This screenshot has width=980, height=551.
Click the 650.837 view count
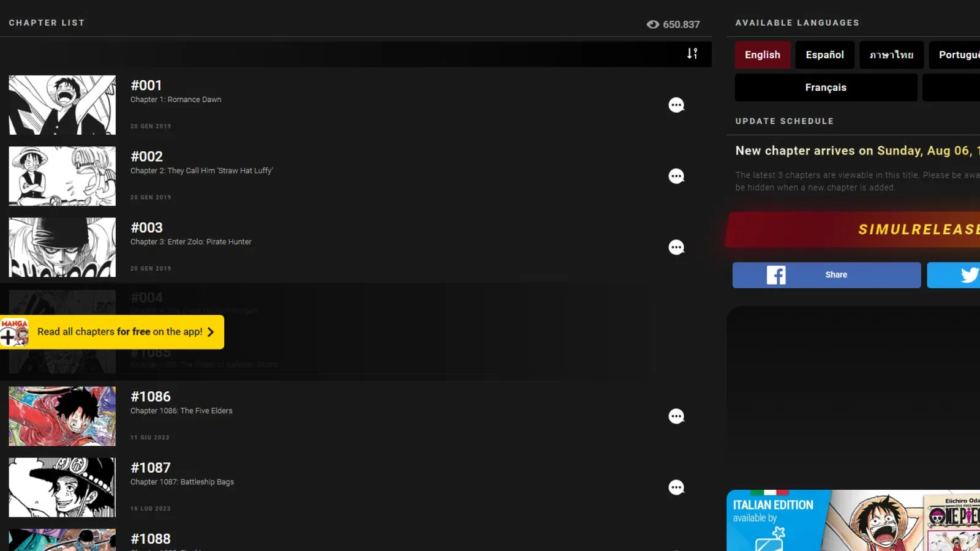681,24
